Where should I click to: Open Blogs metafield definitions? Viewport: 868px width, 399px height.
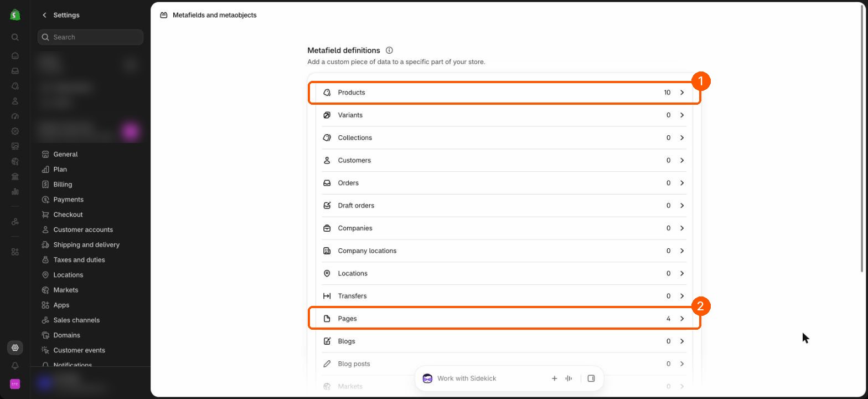(x=504, y=341)
